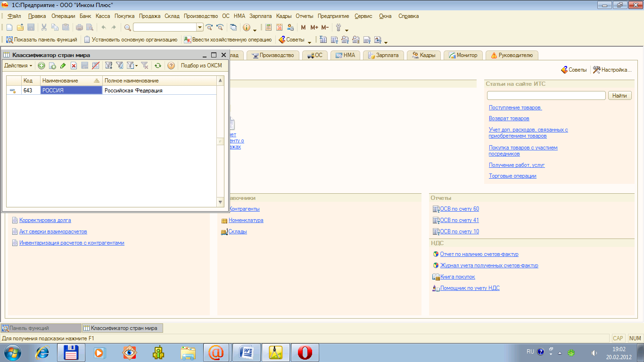Image resolution: width=644 pixels, height=362 pixels.
Task: Open the Зарплата menu in menu bar
Action: pos(261,16)
